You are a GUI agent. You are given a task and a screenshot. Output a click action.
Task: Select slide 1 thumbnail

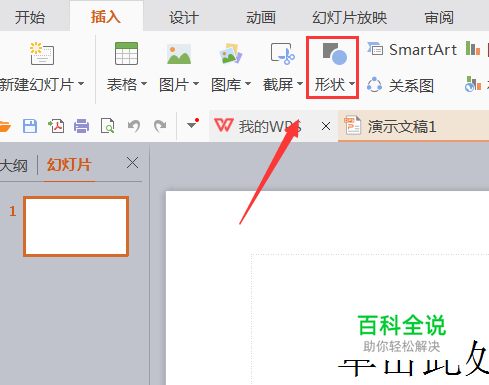coord(76,226)
